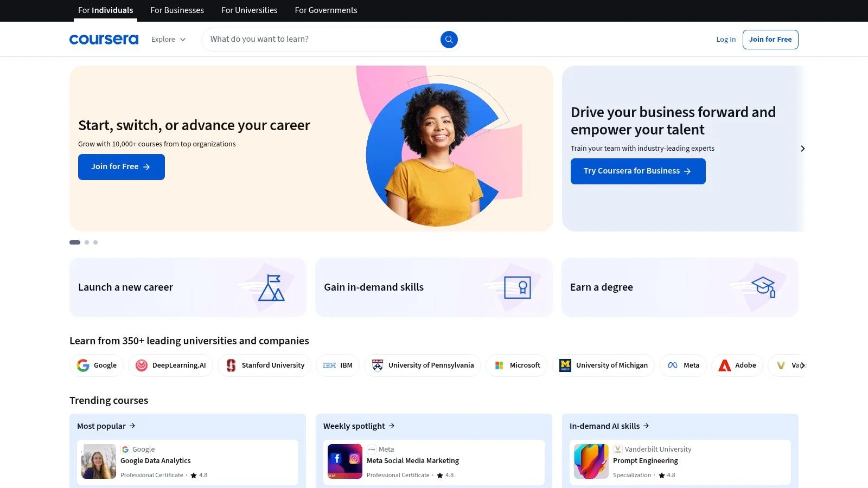
Task: Click the Log In link
Action: 726,40
